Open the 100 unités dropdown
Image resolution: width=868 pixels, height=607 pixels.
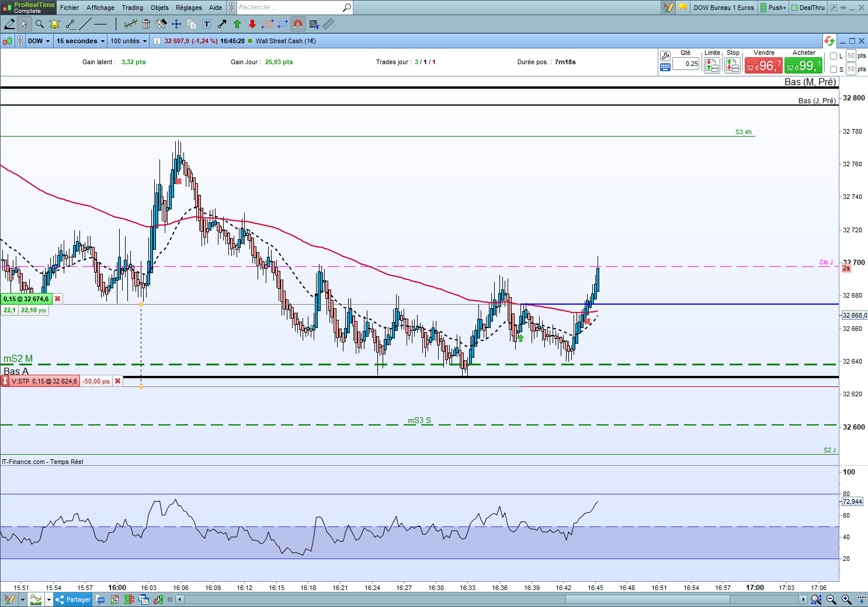pyautogui.click(x=129, y=41)
